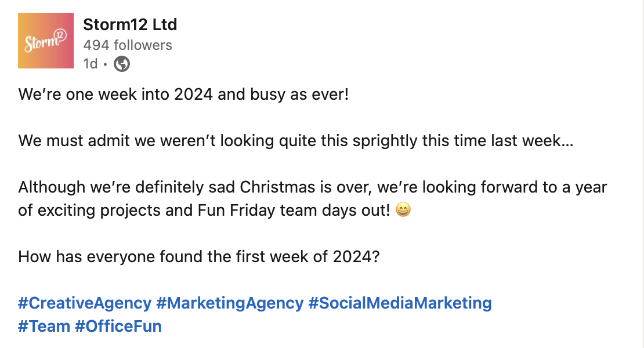
Task: Click the #OfficeFun hashtag
Action: pyautogui.click(x=118, y=326)
